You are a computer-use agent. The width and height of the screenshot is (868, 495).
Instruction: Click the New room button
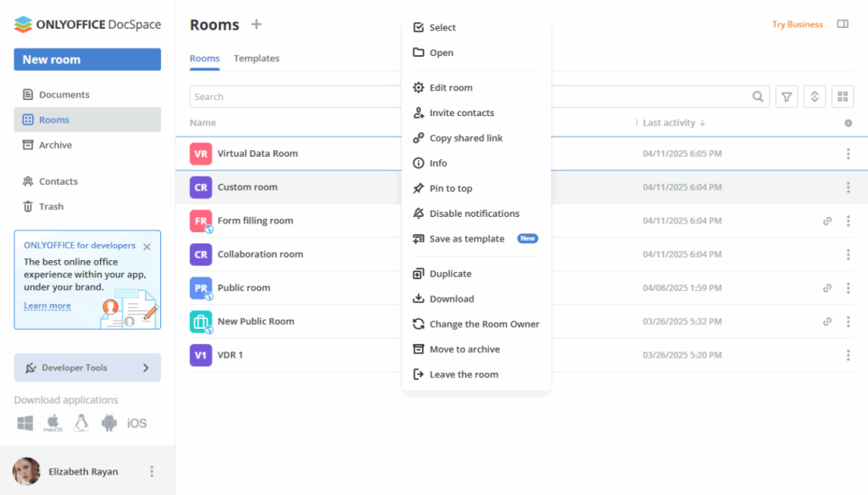point(86,59)
